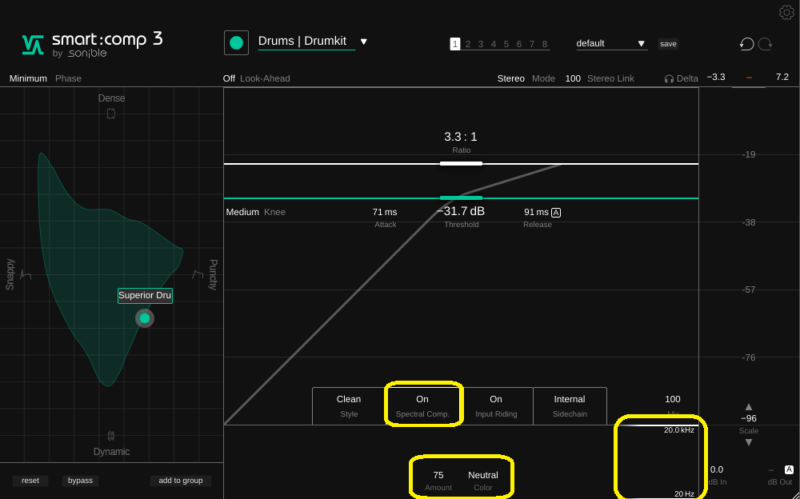
Task: Select state slot 3
Action: (480, 44)
